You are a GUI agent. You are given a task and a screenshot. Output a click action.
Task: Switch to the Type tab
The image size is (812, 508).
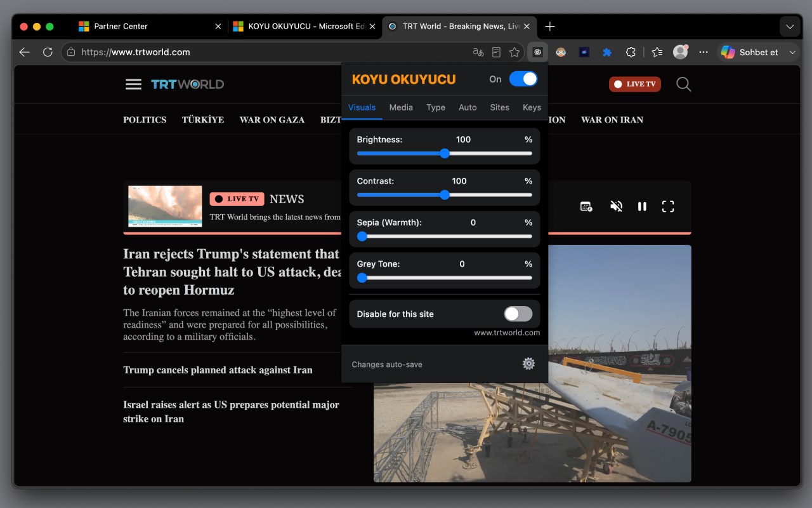coord(436,107)
